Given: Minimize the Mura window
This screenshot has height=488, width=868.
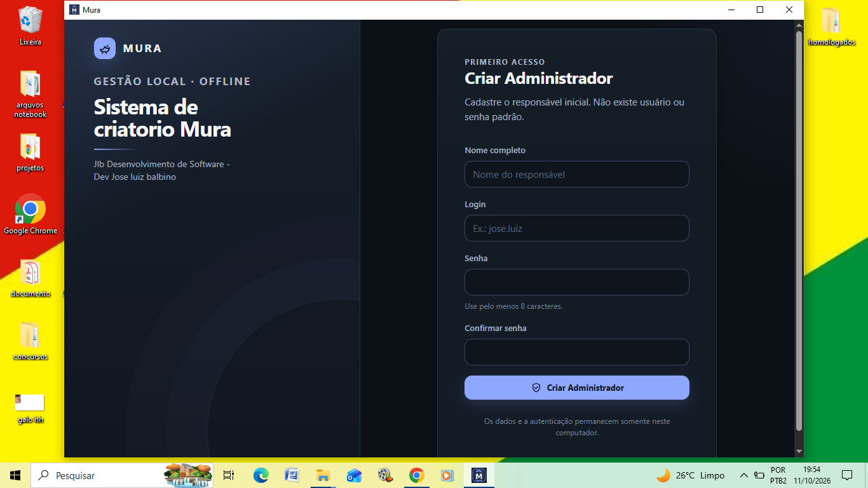Looking at the screenshot, I should tap(731, 10).
